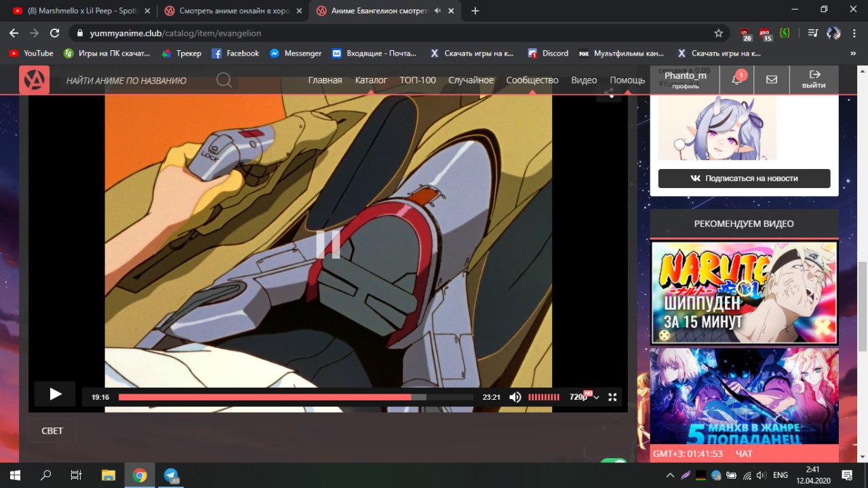This screenshot has width=868, height=488.
Task: Open the Chrome three-dot menu
Action: point(854,33)
